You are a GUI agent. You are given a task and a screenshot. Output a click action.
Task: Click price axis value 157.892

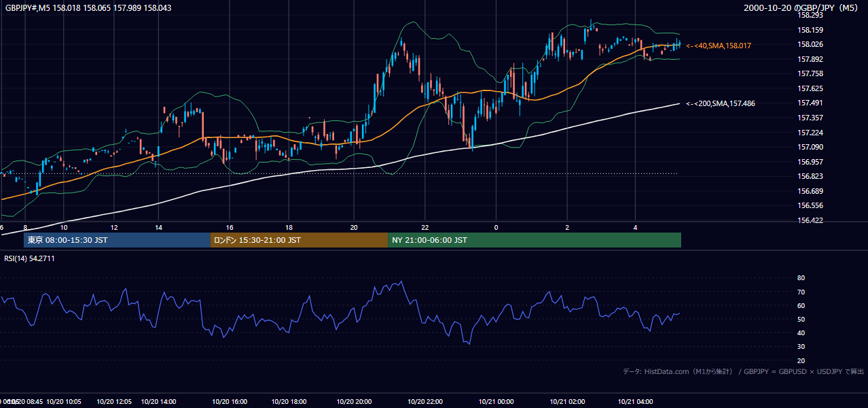(810, 59)
